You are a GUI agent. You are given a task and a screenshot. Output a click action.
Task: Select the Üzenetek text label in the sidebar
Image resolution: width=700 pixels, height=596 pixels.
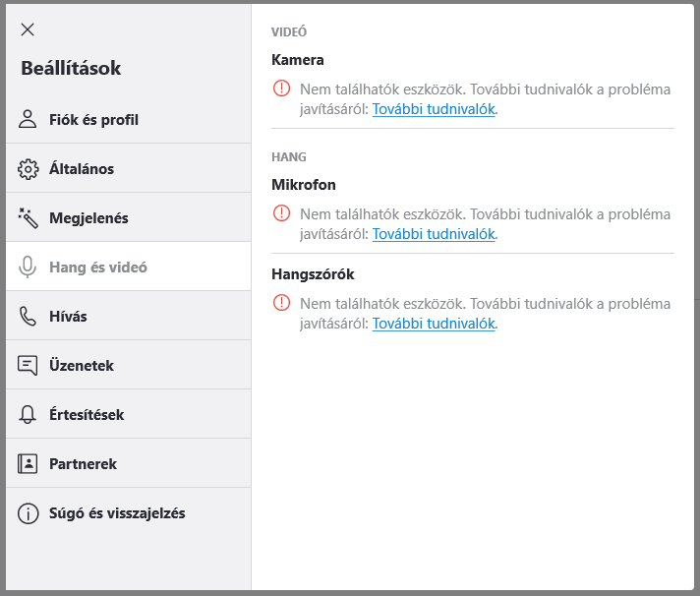point(82,365)
